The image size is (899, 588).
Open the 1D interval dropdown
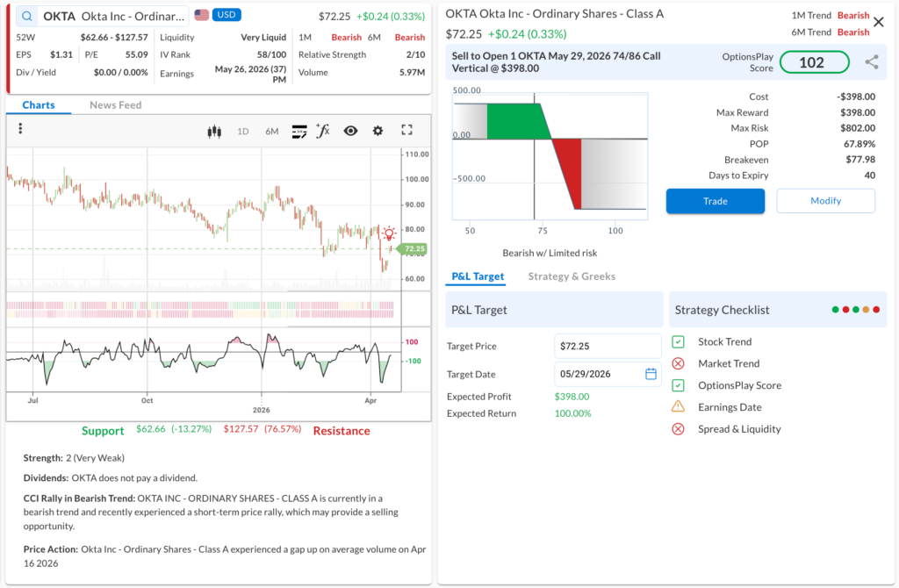[x=243, y=132]
